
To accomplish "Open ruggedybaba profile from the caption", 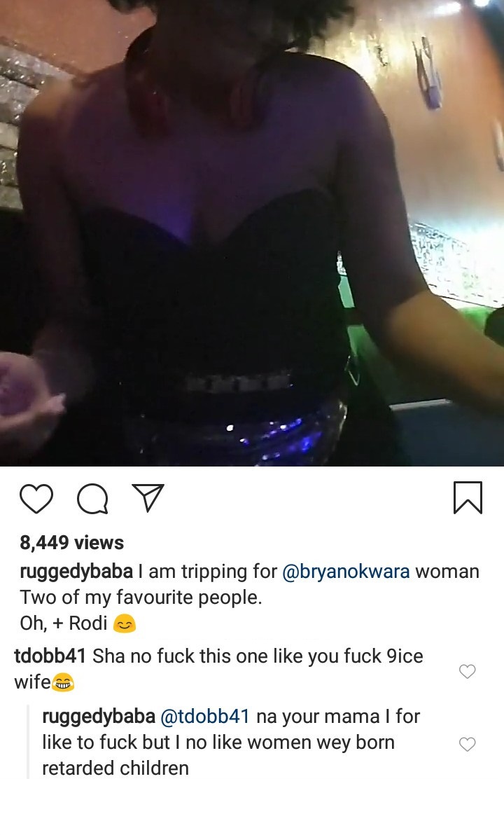I will (x=76, y=572).
